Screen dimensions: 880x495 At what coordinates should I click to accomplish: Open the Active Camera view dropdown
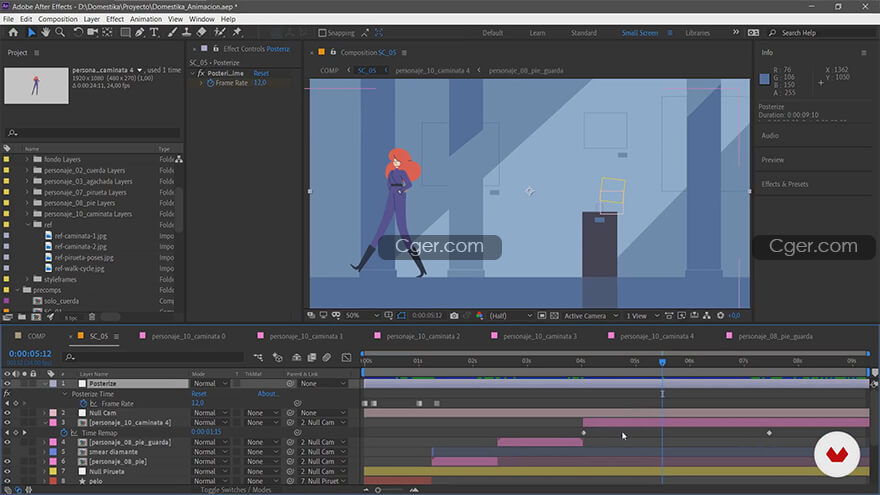[x=588, y=316]
